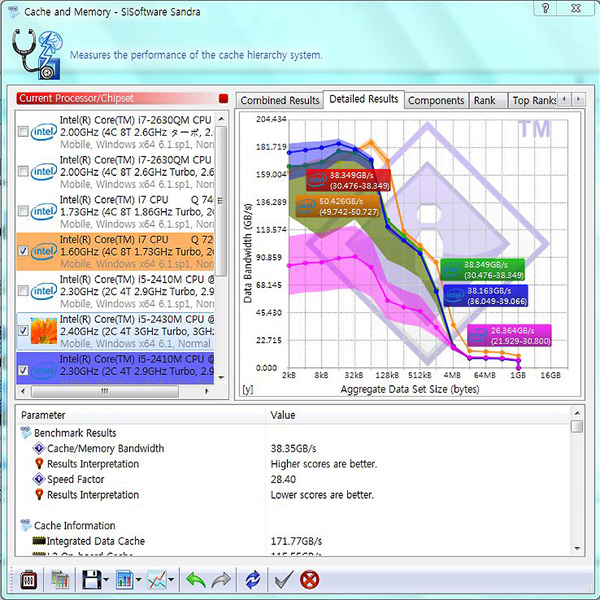Click the tab strip scroll-left arrow
The image size is (600, 600).
pos(564,99)
